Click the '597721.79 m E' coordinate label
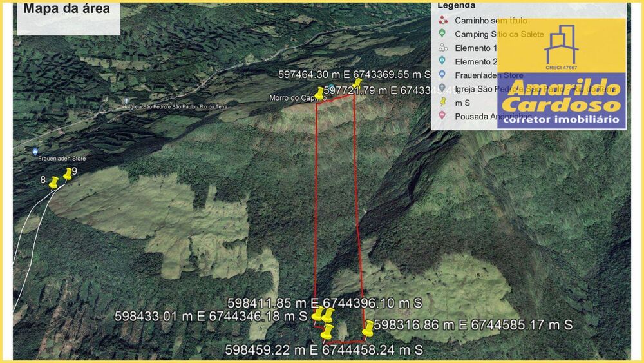This screenshot has width=644, height=363. 361,90
